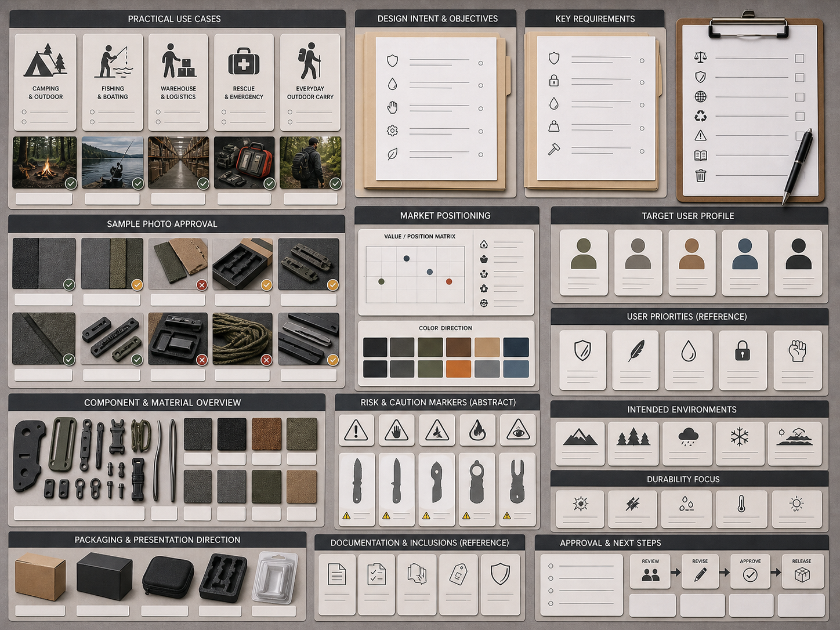Click the tent icon on Camping & Outdoor card
The image size is (840, 630).
tap(45, 60)
